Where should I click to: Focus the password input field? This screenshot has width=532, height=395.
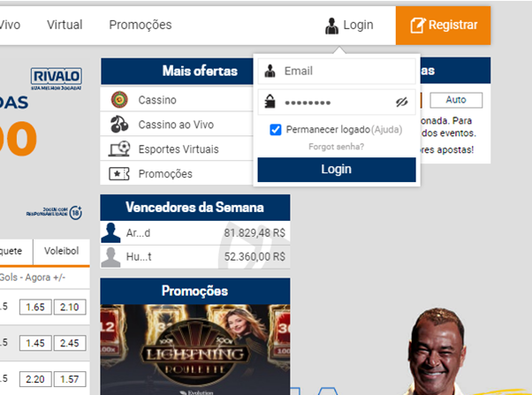[337, 102]
